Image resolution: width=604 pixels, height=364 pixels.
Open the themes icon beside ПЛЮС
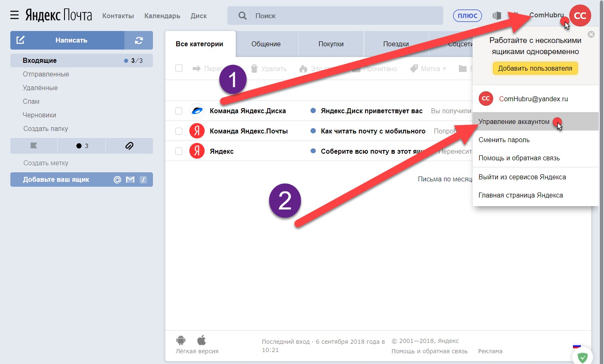point(497,16)
